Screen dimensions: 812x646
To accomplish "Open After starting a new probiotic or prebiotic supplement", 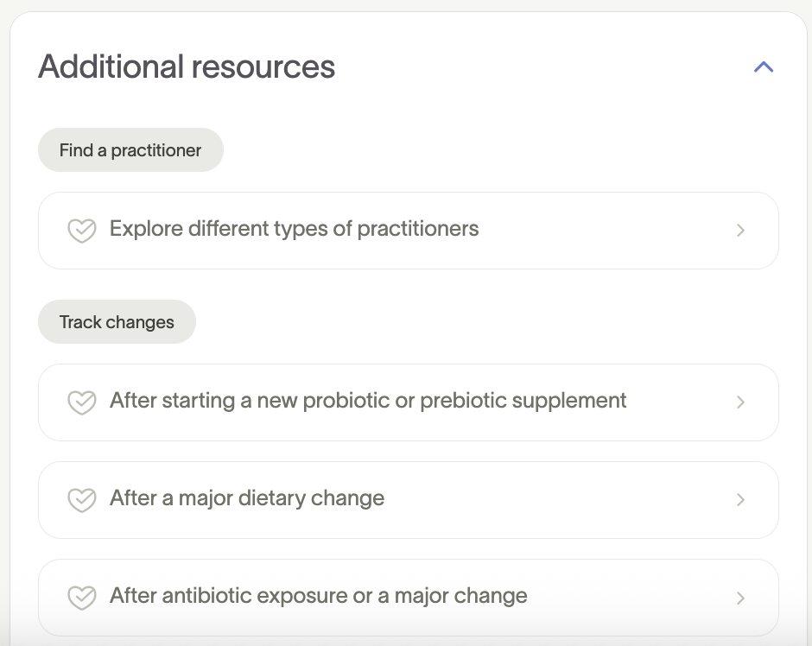I will click(367, 402).
